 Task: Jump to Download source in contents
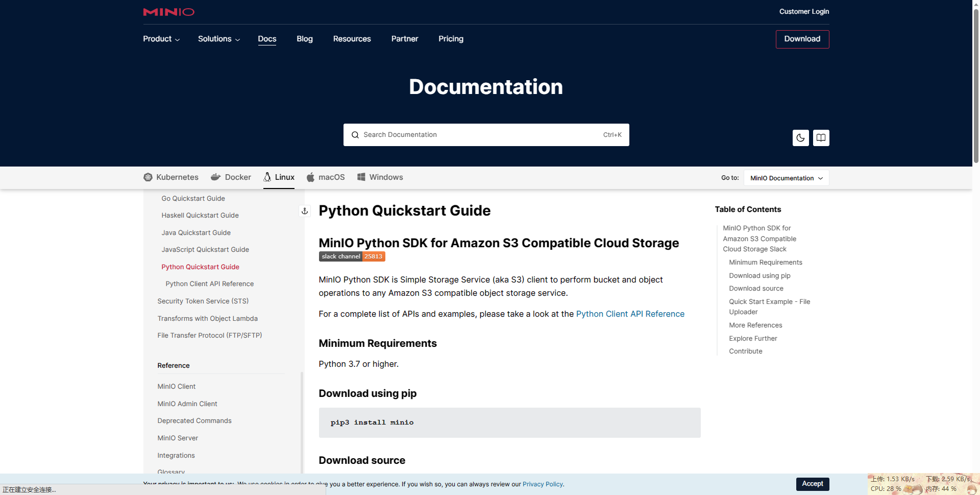point(756,289)
